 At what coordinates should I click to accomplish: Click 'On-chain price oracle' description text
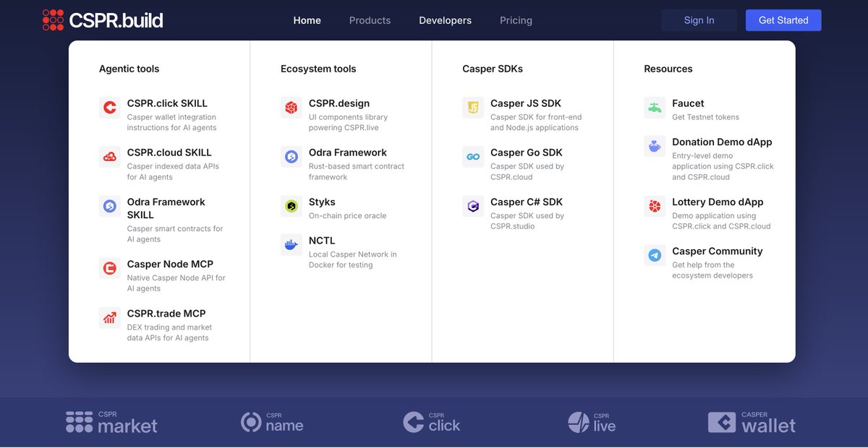pyautogui.click(x=347, y=215)
